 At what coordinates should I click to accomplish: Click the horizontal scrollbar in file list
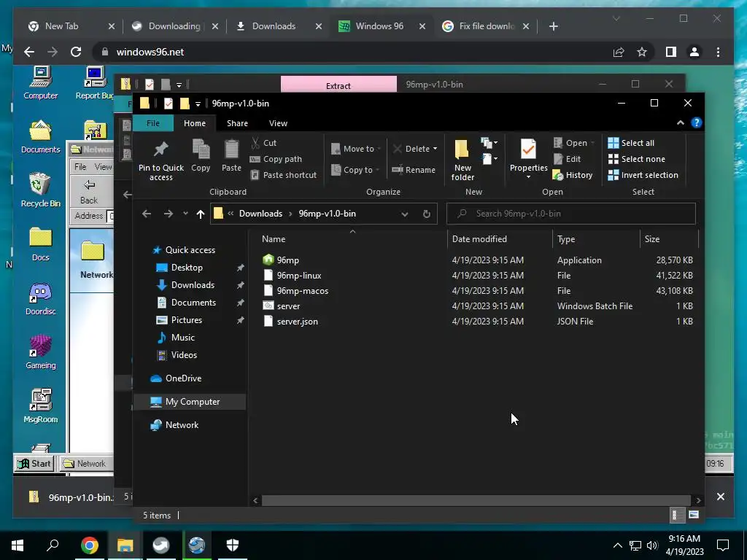tap(476, 500)
